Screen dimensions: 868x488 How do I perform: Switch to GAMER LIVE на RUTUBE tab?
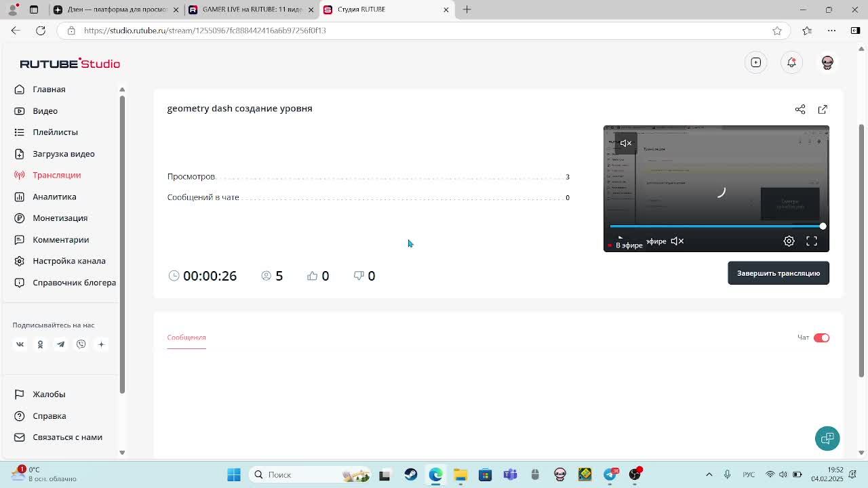point(251,9)
